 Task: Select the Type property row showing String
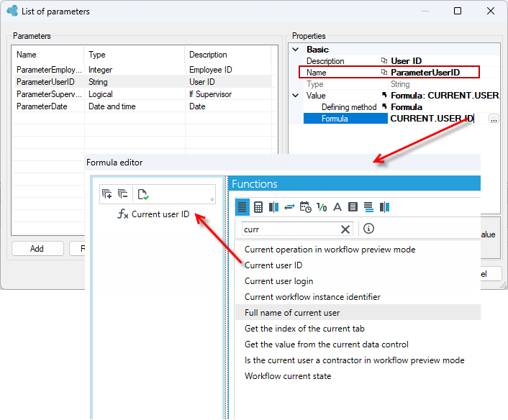(402, 84)
